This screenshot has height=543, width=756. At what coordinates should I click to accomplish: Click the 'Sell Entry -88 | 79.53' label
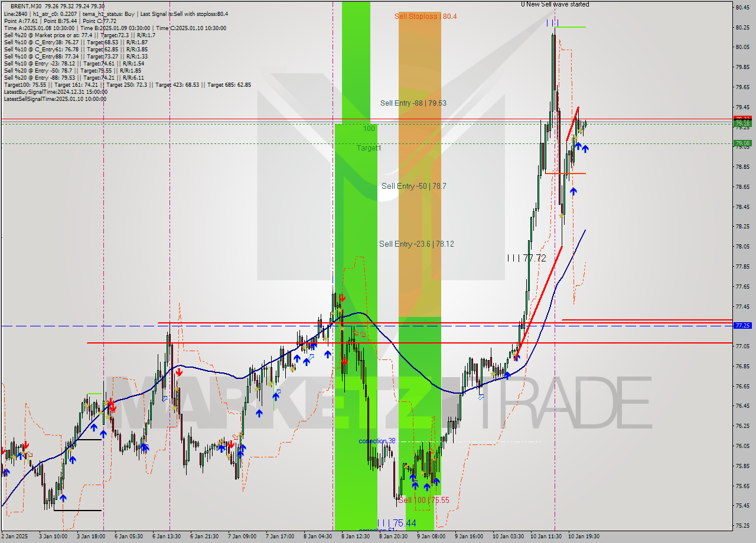point(413,103)
